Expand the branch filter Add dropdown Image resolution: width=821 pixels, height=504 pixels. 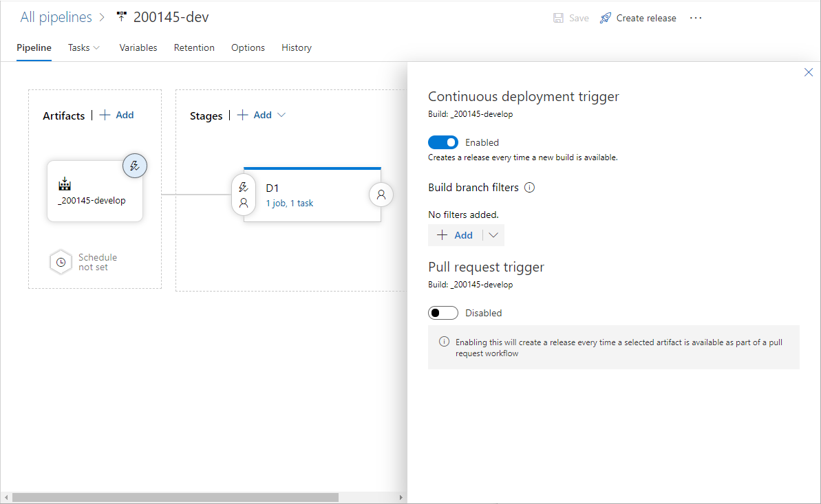[493, 234]
